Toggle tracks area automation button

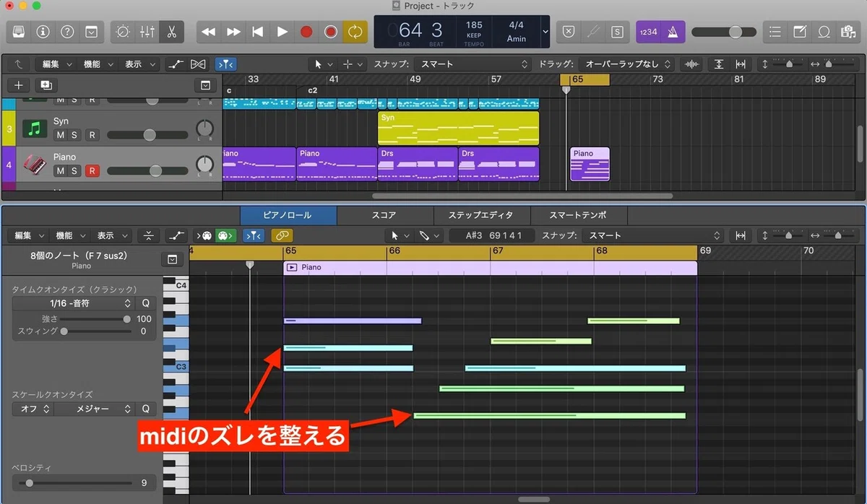(x=176, y=64)
